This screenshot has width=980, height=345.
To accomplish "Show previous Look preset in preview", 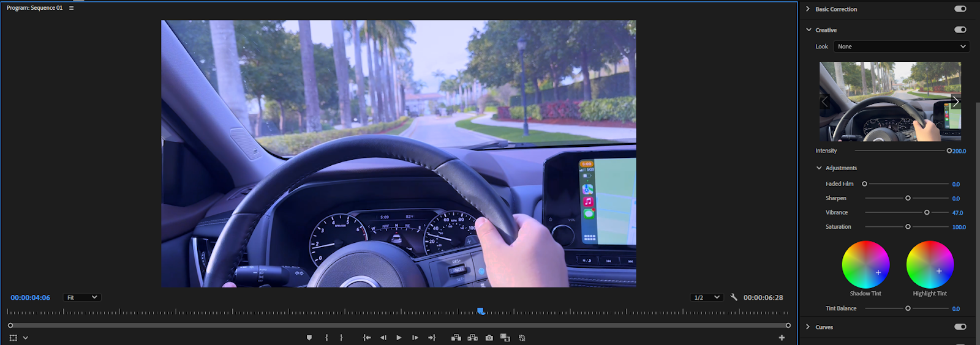I will click(x=824, y=102).
